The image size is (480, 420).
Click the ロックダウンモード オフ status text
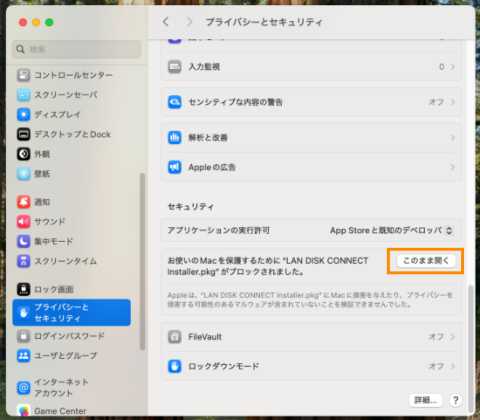point(436,366)
